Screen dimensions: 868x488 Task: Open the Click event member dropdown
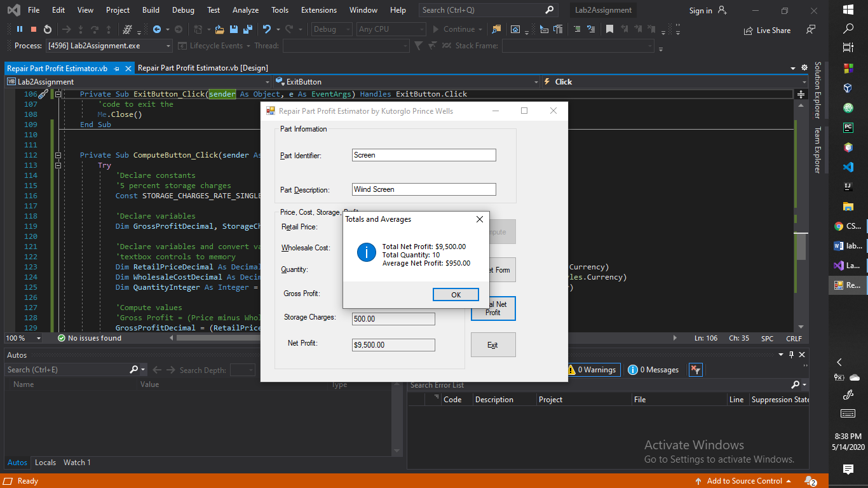point(674,81)
